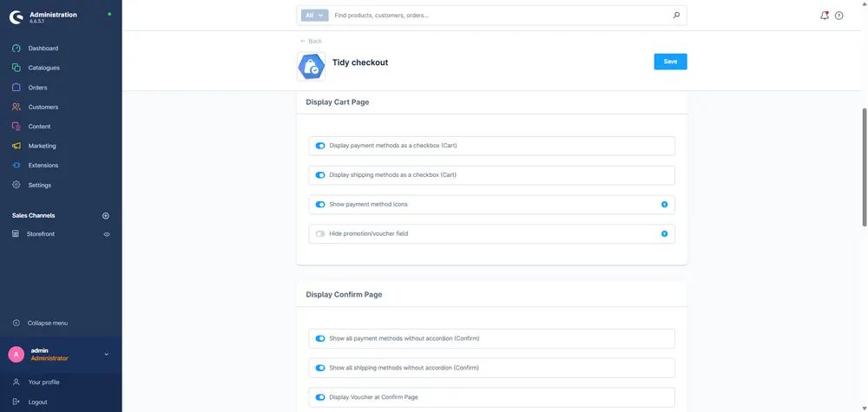Click the Collapse menu arrow icon
Image resolution: width=868 pixels, height=412 pixels.
(x=16, y=323)
